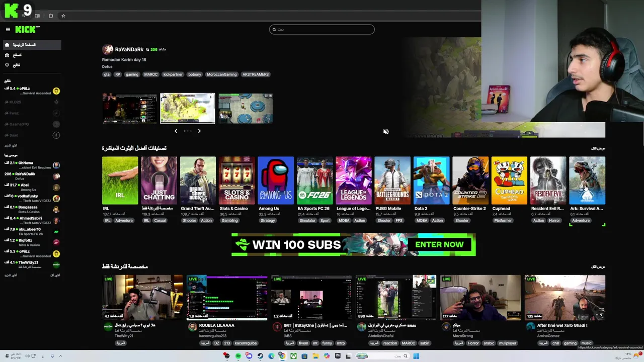Open Spotify from the Windows taskbar
Screen dimensions: 644x362
pos(238,356)
